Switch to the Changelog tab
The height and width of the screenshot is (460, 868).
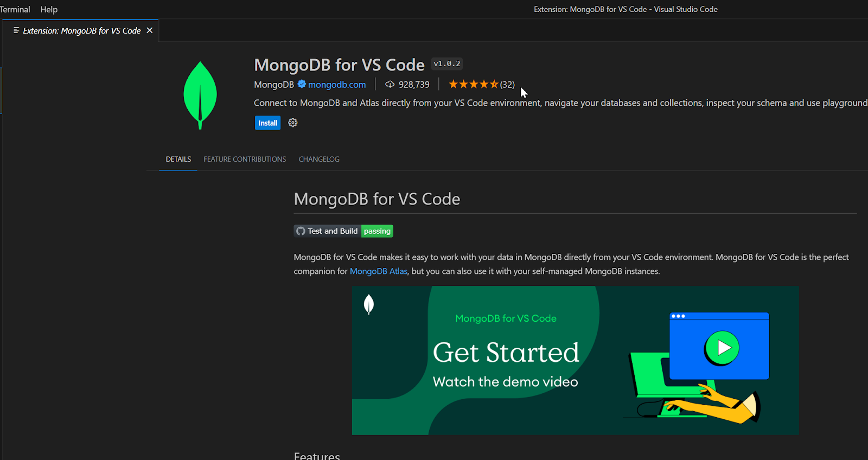pyautogui.click(x=319, y=159)
